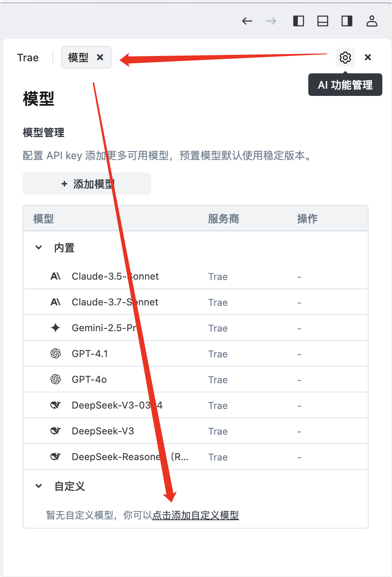The image size is (392, 577).
Task: Click the 添加模型 button
Action: coord(87,184)
